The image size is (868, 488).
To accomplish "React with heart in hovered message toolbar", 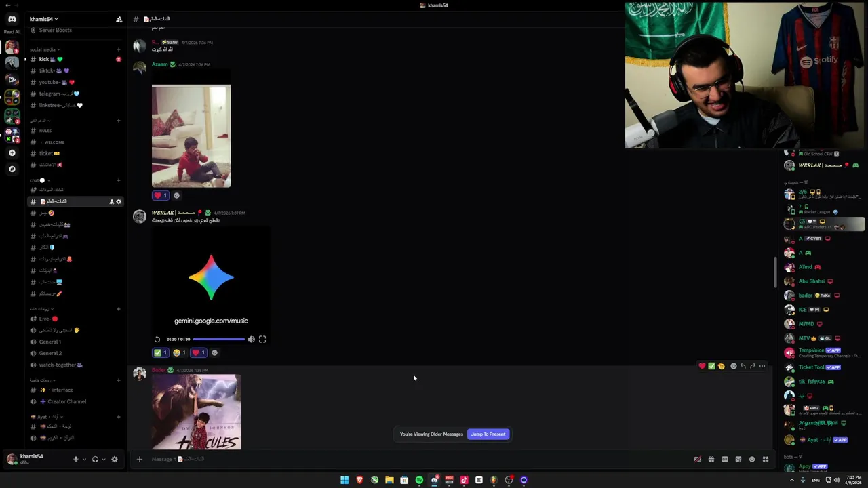I will point(702,366).
